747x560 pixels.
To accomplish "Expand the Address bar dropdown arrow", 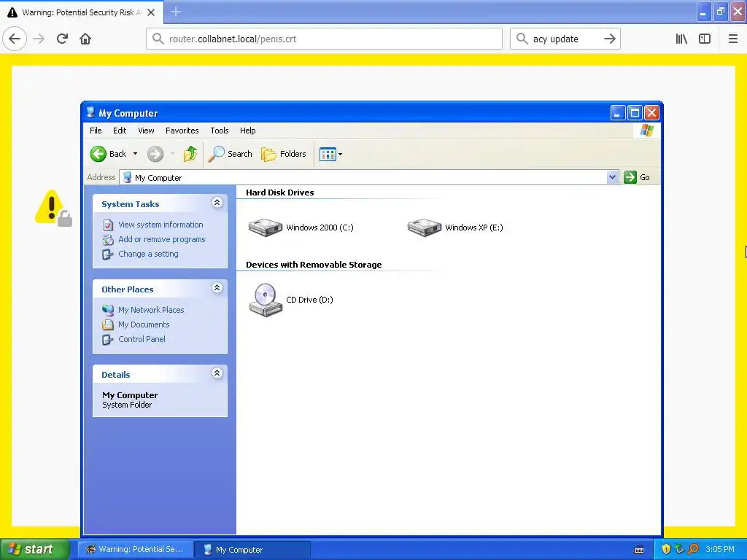I will (612, 177).
